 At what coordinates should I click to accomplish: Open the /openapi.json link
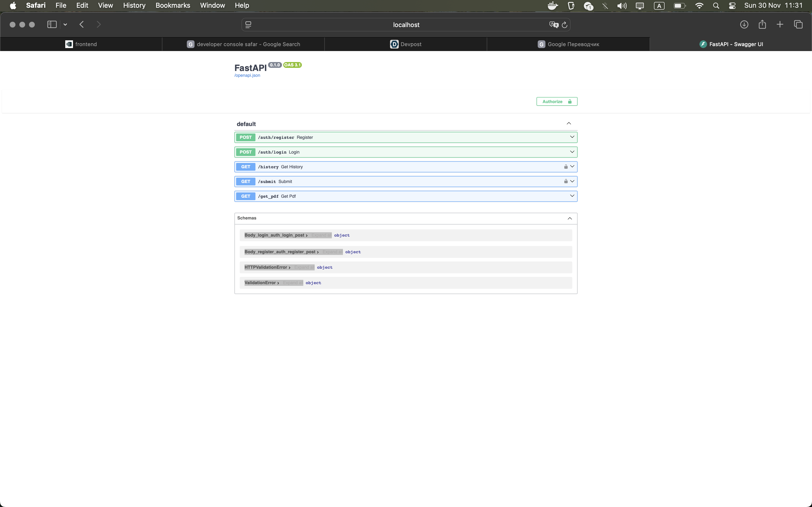tap(247, 75)
